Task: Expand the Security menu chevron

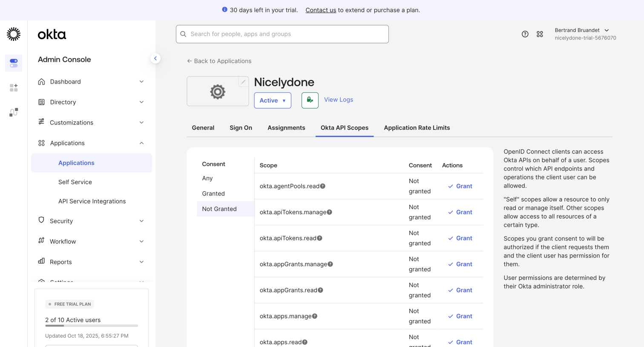Action: click(141, 221)
